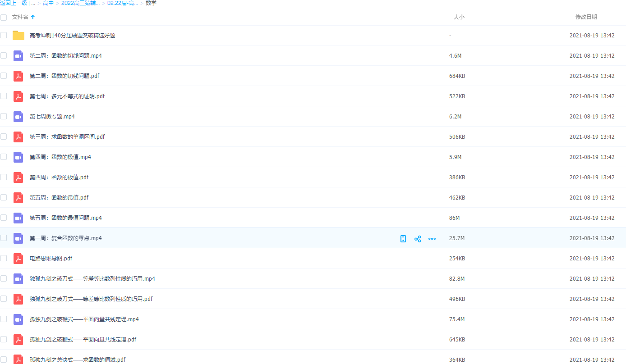626x364 pixels.
Task: Click the video icon for 第七周微专题.mp4
Action: [18, 117]
